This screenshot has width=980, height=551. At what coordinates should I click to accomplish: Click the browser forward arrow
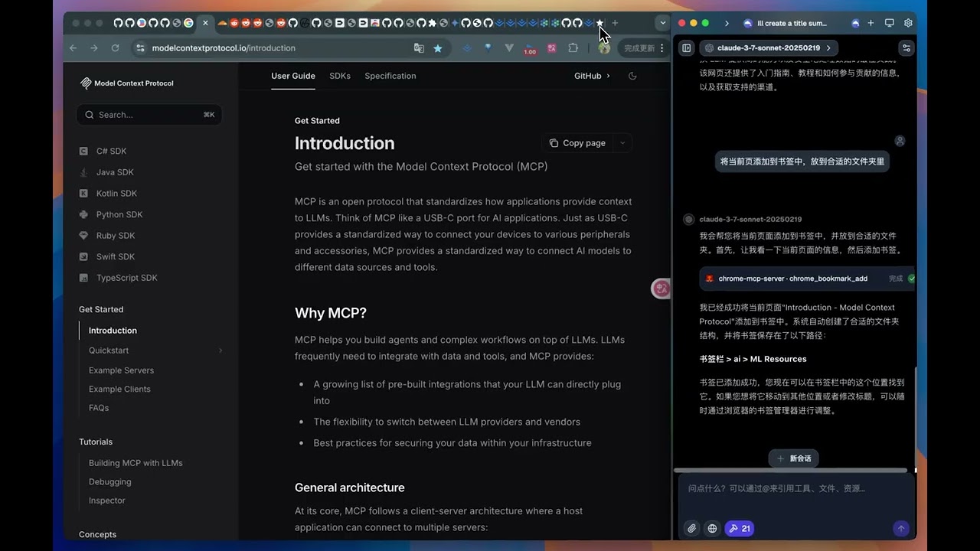(x=93, y=47)
